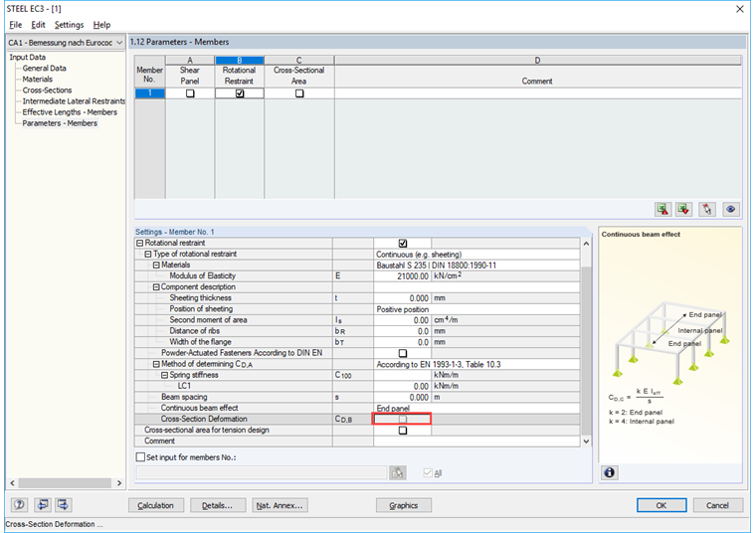Toggle the Rotational Restraint checkbox in table
756x533 pixels.
pyautogui.click(x=240, y=93)
